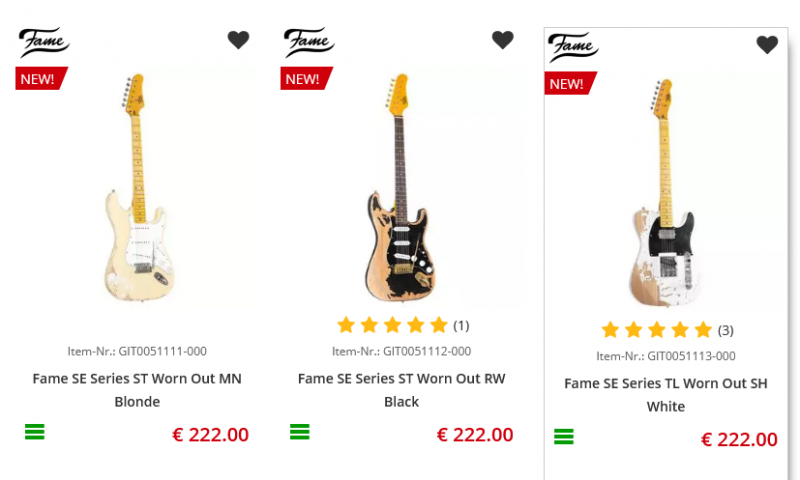Screen dimensions: 800x480
Task: Click the NEW! badge on the Blonde guitar
Action: 40,79
